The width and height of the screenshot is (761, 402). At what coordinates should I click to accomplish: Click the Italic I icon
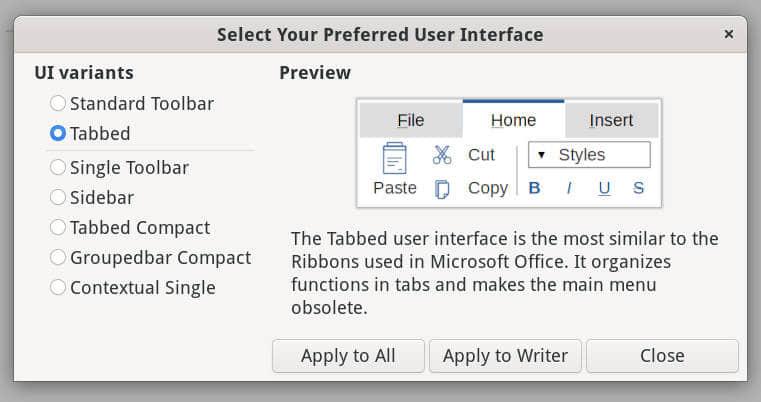point(569,188)
